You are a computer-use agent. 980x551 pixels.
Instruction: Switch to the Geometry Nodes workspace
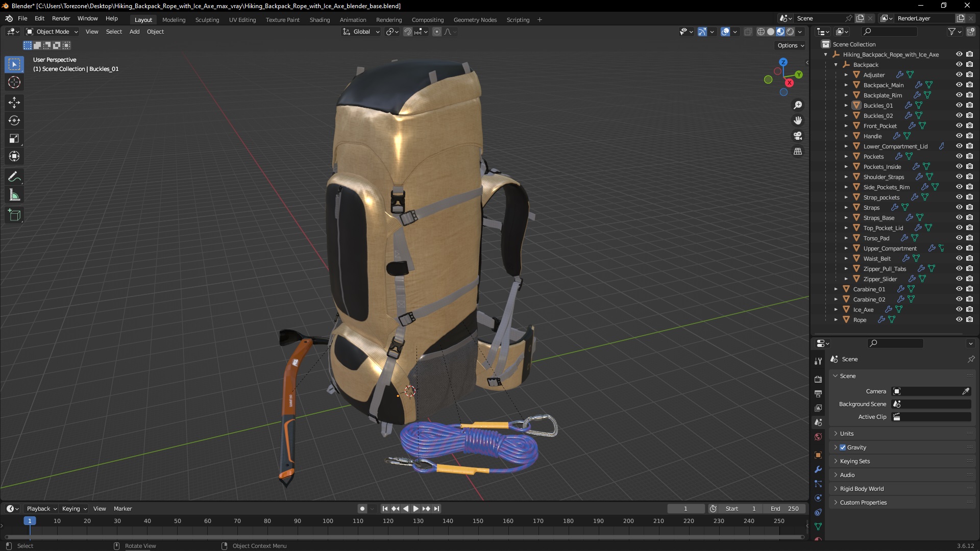475,20
